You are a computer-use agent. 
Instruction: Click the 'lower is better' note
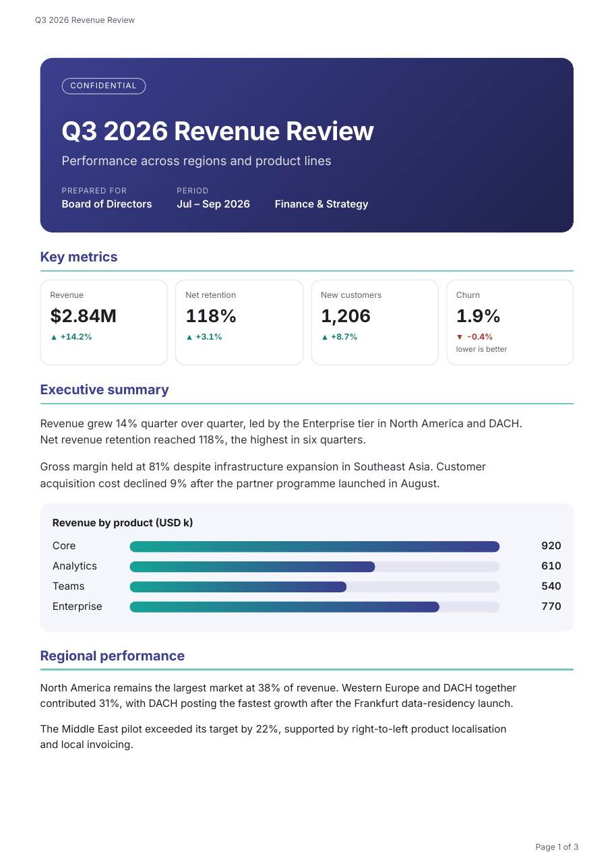click(482, 349)
